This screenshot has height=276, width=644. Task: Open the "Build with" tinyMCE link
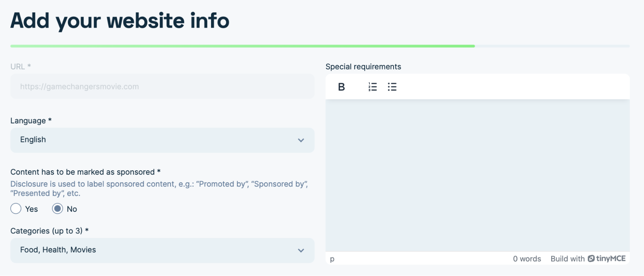[567, 259]
